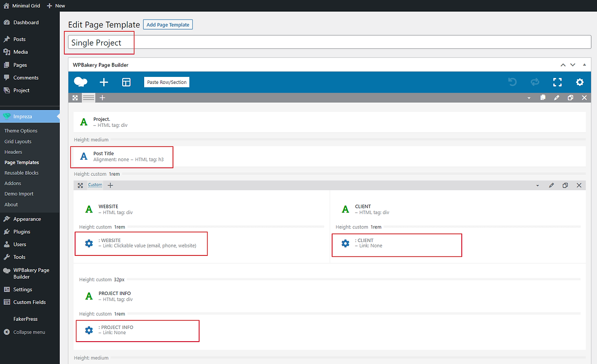Add a column to the Custom inner row

(x=111, y=185)
